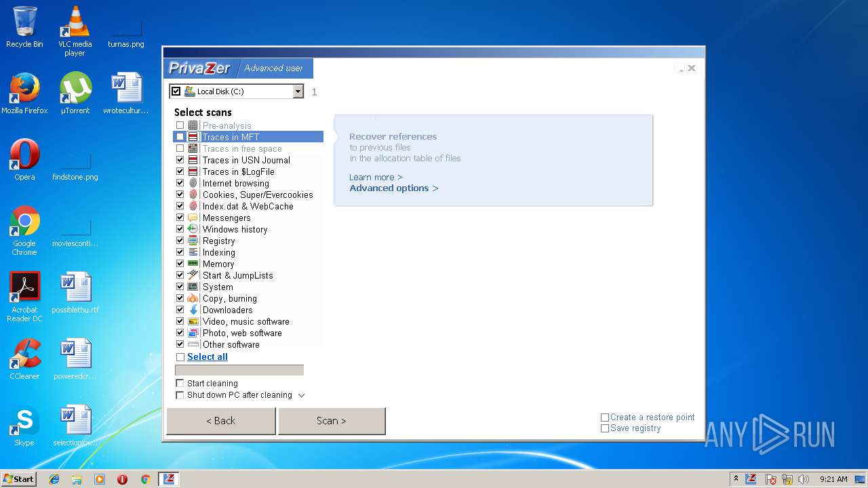This screenshot has height=488, width=868.
Task: Open Google Chrome from taskbar
Action: (x=145, y=479)
